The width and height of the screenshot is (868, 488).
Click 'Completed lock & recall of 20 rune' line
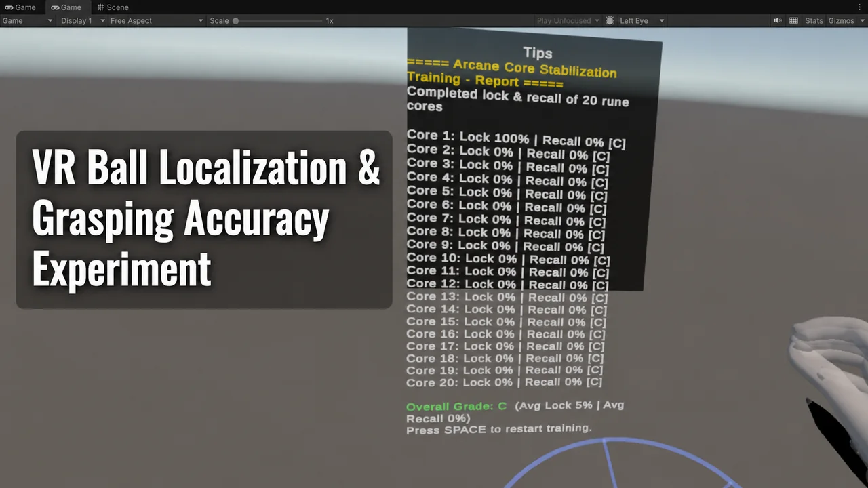click(x=518, y=97)
